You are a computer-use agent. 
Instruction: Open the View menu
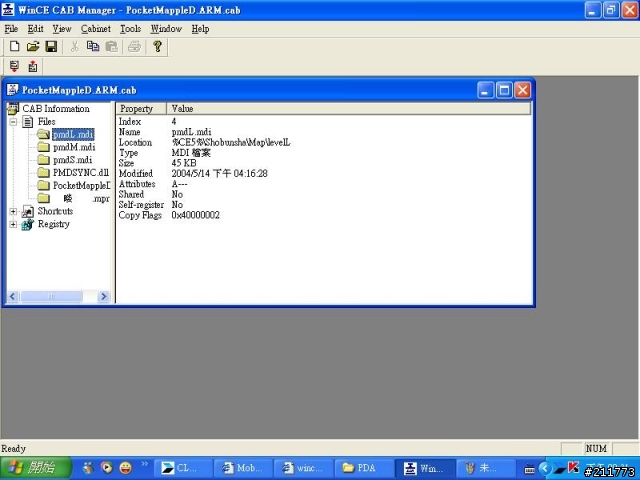tap(62, 29)
